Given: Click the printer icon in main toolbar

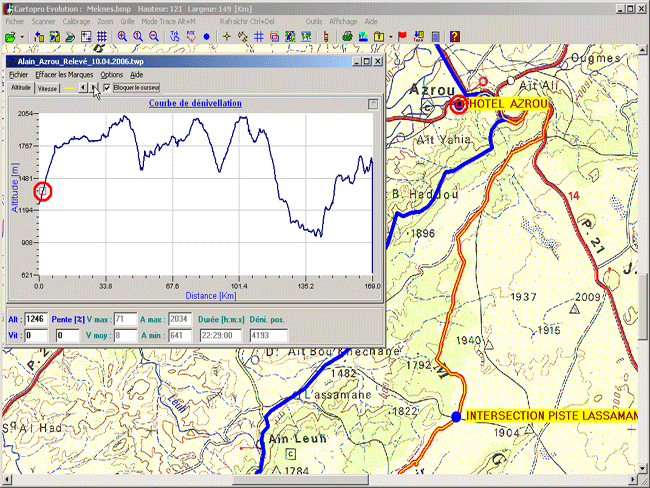Looking at the screenshot, I should point(347,37).
